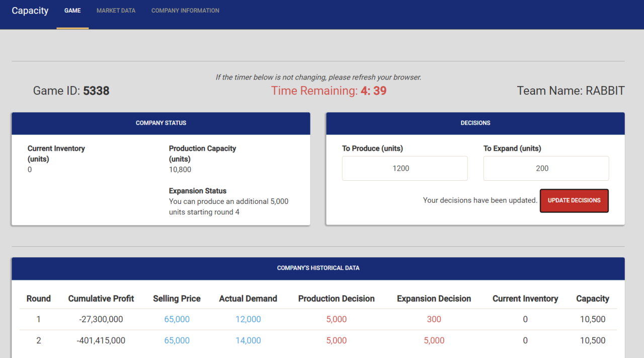Click the Actual Demand column header
Image resolution: width=644 pixels, height=358 pixels.
pos(248,299)
